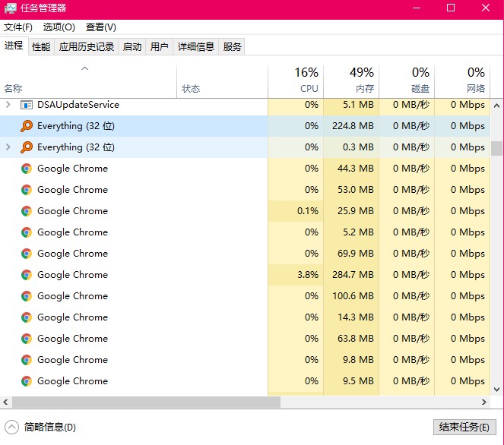Click the 简略信息(D) label
Viewport: 504px width, 445px height.
pyautogui.click(x=50, y=428)
